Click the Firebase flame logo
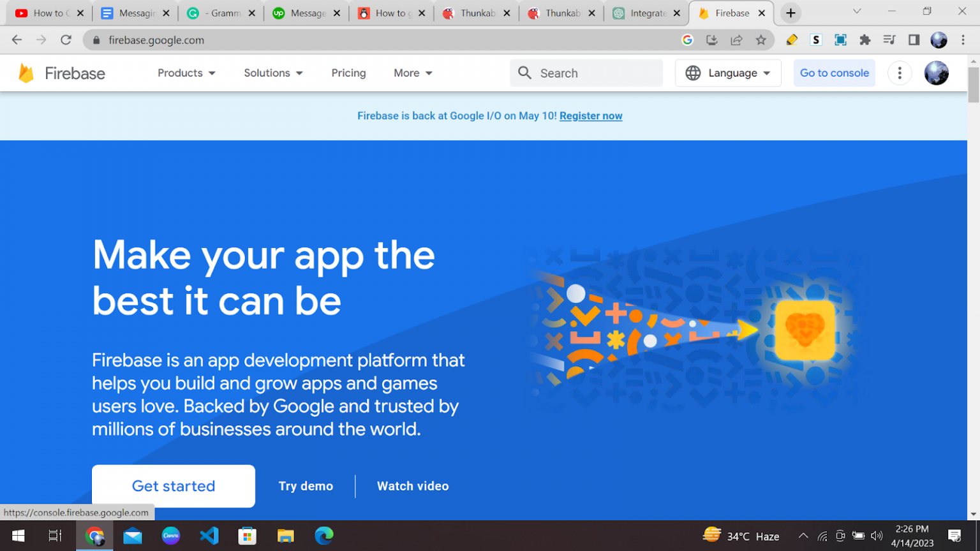 [26, 73]
